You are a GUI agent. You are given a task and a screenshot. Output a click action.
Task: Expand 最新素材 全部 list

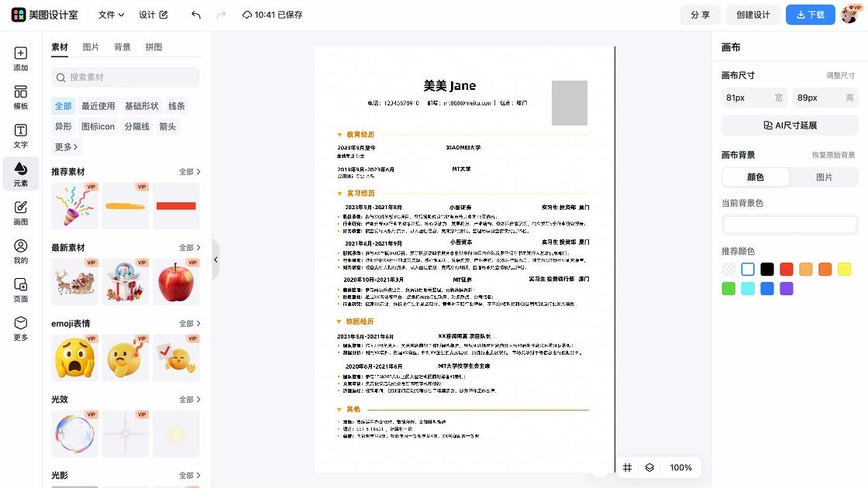coord(190,248)
